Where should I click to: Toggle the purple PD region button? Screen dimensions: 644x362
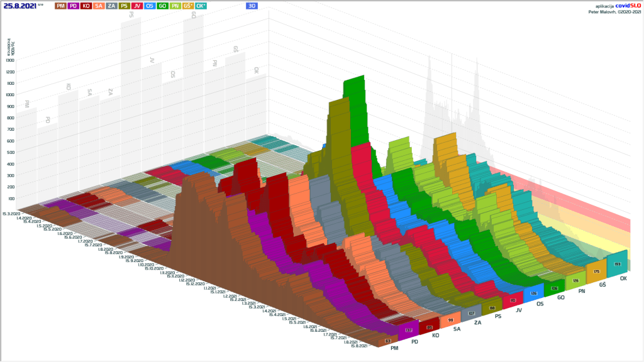click(74, 6)
